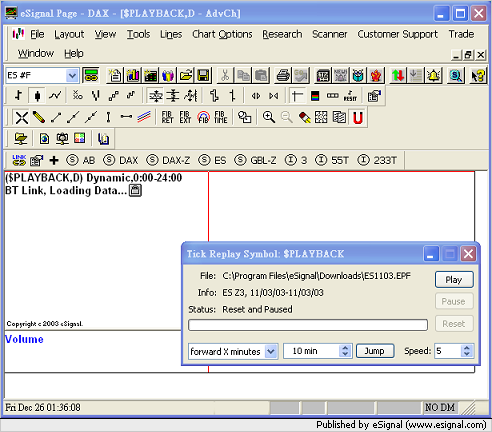The width and height of the screenshot is (492, 432).
Task: Click the Save (floppy disk) toolbar icon
Action: point(203,76)
